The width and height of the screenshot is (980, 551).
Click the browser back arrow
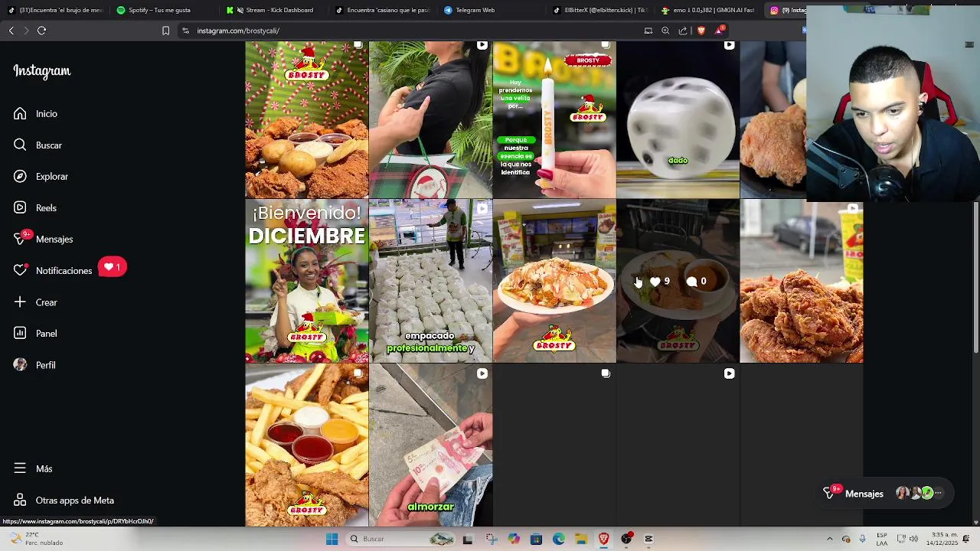[11, 31]
